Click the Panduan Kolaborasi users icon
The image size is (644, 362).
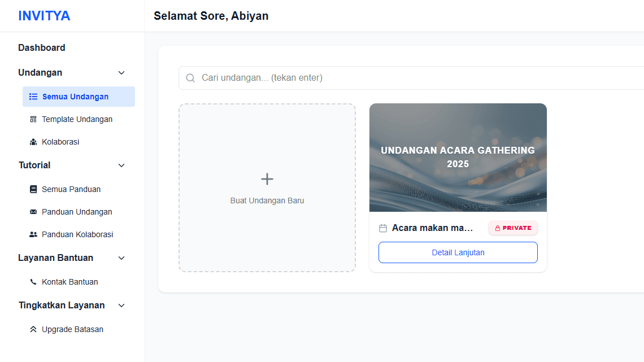(x=33, y=234)
